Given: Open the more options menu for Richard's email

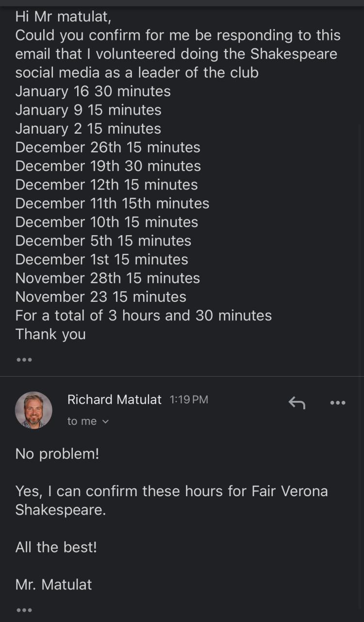Looking at the screenshot, I should point(337,402).
